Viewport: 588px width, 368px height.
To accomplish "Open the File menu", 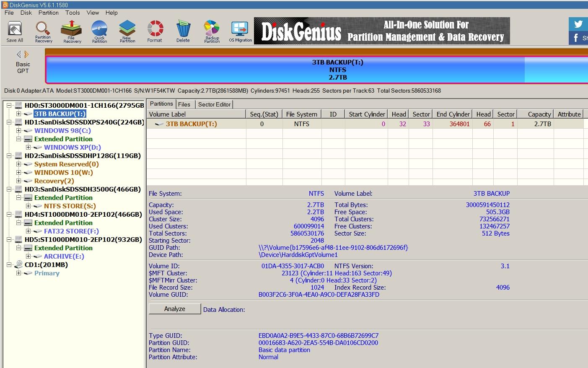I will (9, 13).
